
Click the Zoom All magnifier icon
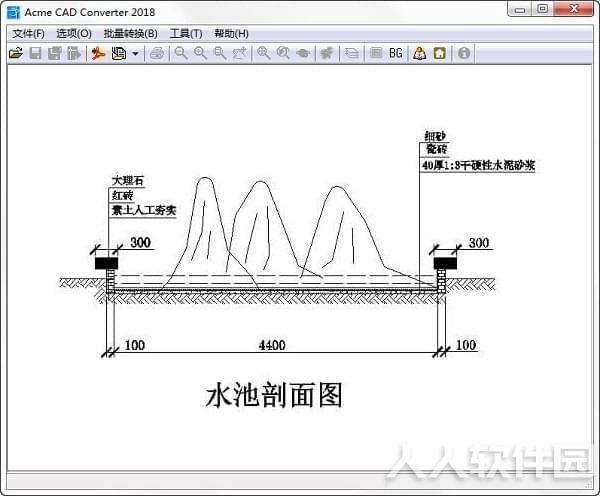click(283, 53)
